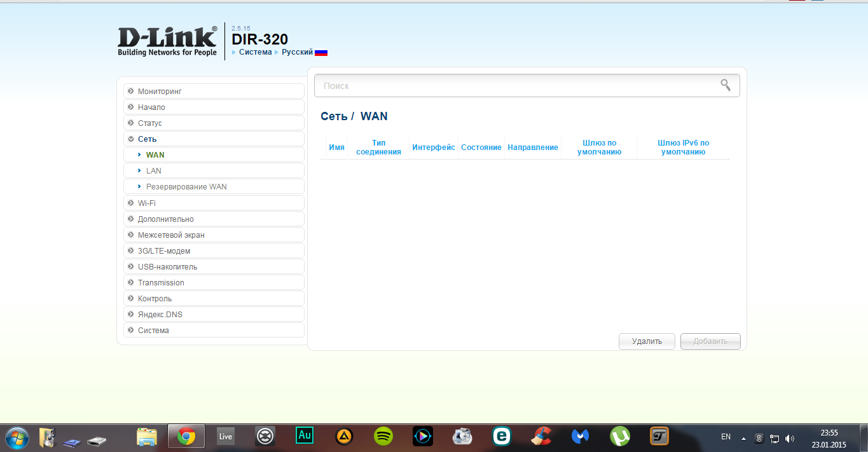Image resolution: width=868 pixels, height=452 pixels.
Task: Expand the 3G/LTE-модем menu section
Action: click(214, 250)
